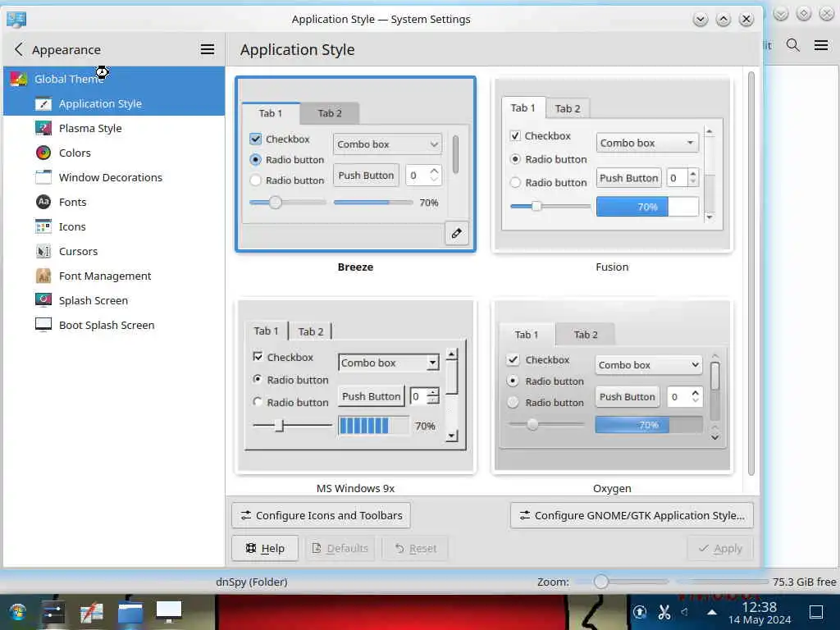This screenshot has height=630, width=840.
Task: Toggle the Checkbox in MS Windows 9x preview
Action: point(258,357)
